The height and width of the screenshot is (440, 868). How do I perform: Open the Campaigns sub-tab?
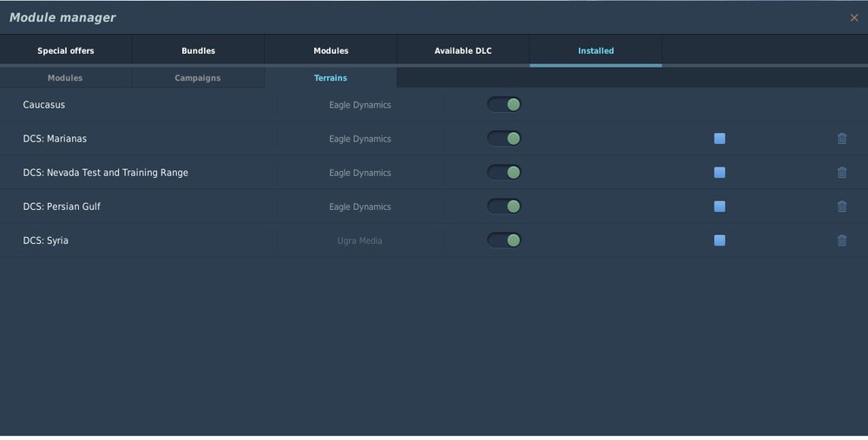coord(198,78)
